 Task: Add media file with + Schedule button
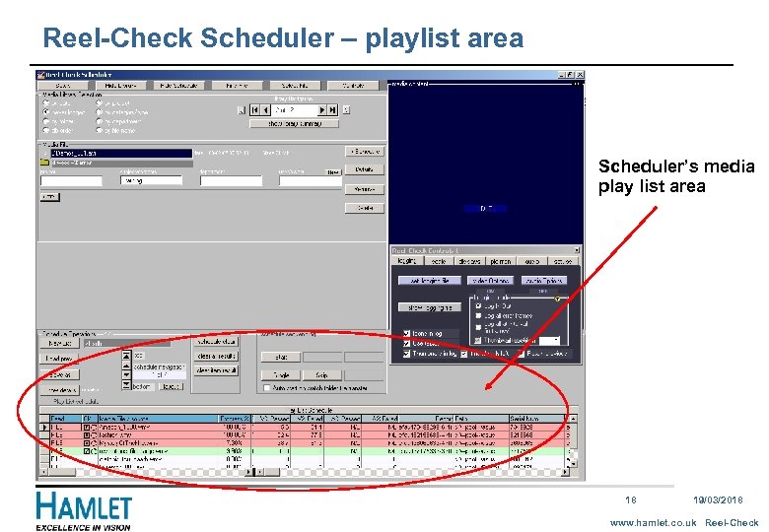coord(365,152)
